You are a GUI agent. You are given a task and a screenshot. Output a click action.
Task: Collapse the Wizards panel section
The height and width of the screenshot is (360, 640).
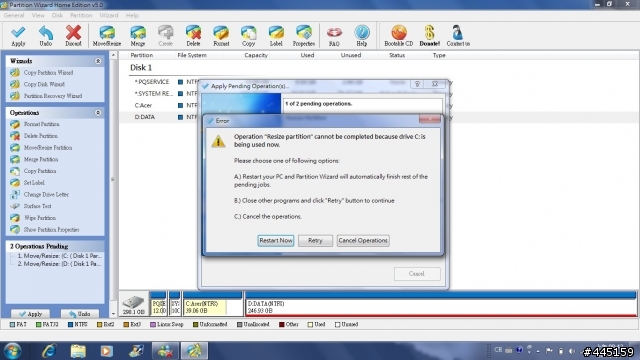point(98,61)
